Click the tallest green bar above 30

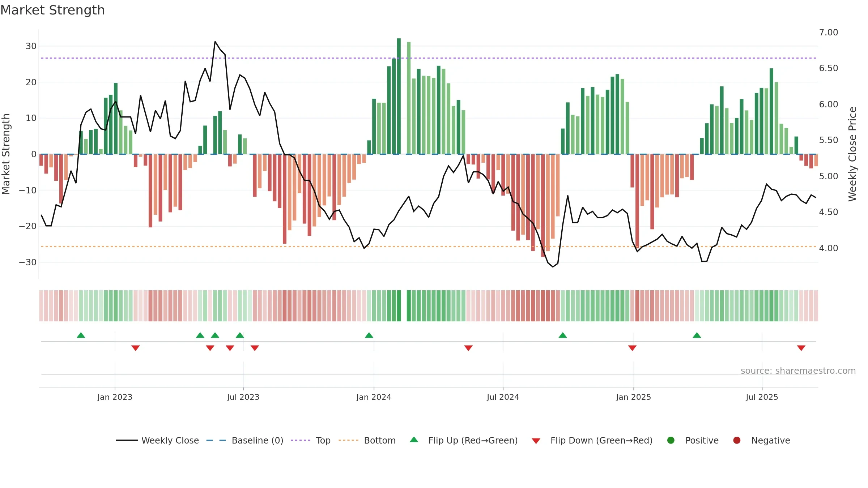399,96
